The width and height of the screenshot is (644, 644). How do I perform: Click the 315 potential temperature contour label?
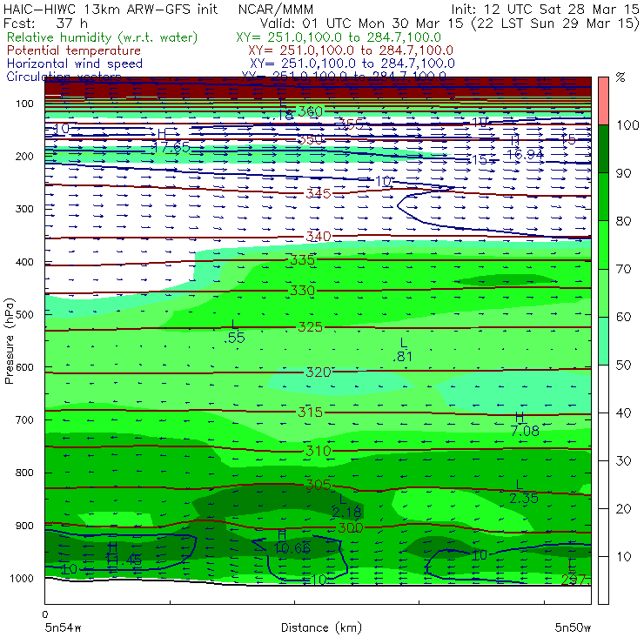[310, 412]
